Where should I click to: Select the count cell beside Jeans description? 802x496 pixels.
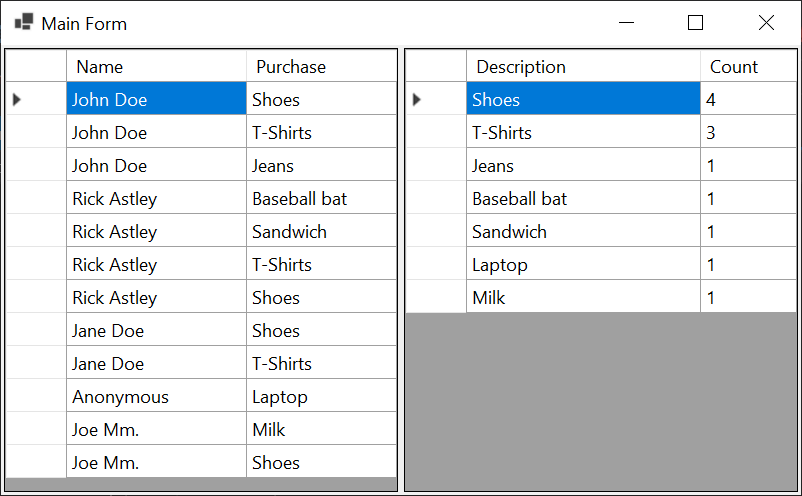coord(748,165)
